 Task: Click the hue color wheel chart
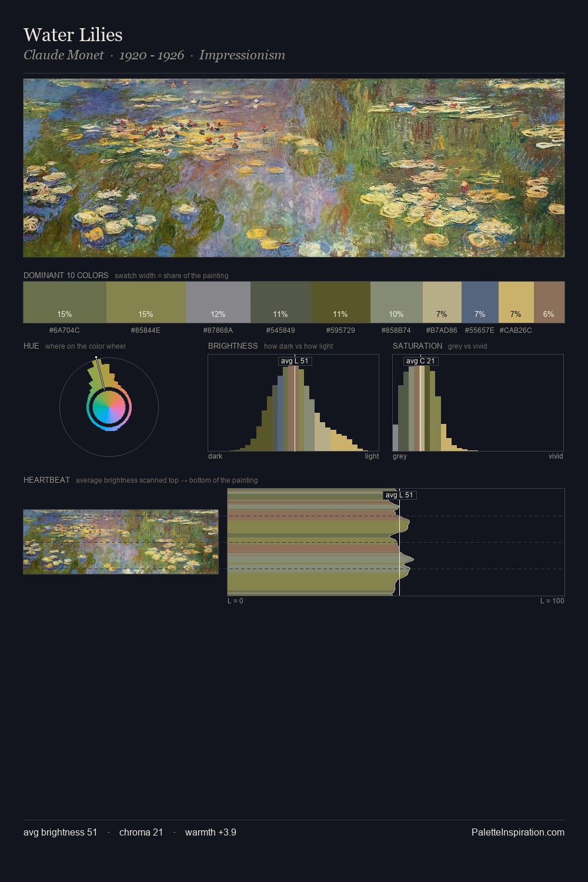(x=109, y=407)
